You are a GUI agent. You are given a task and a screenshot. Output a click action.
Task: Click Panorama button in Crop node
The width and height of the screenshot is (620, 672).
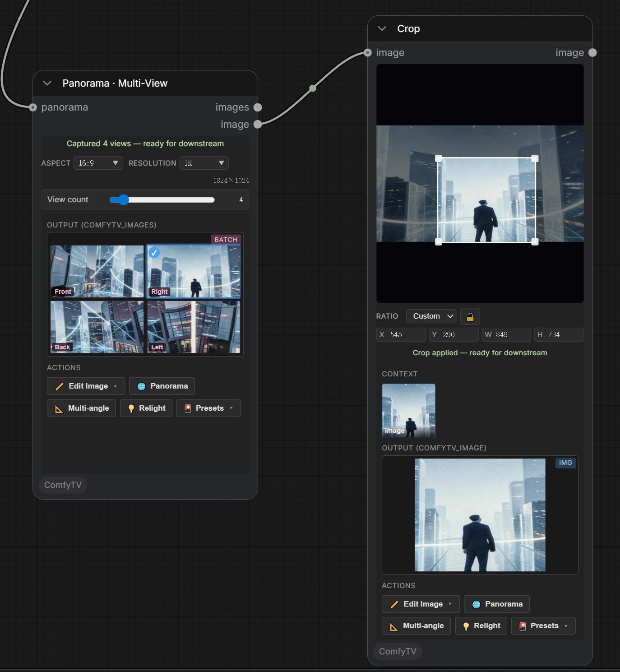[x=497, y=604]
